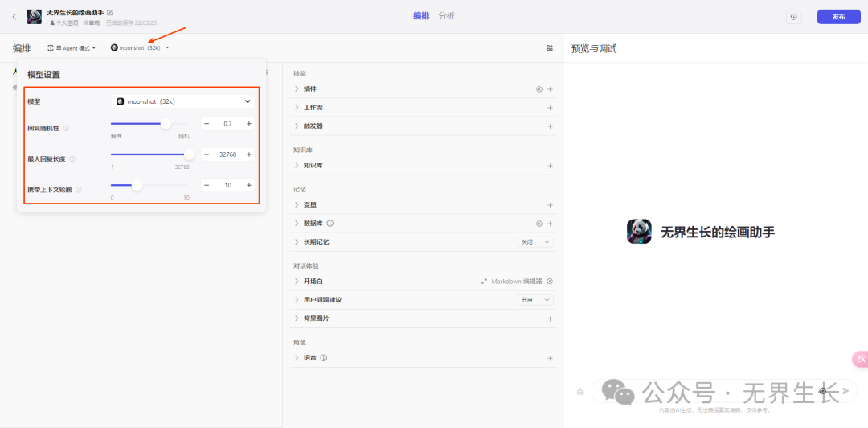The height and width of the screenshot is (428, 868).
Task: Add a variable with the 变量 plus icon
Action: [x=551, y=205]
